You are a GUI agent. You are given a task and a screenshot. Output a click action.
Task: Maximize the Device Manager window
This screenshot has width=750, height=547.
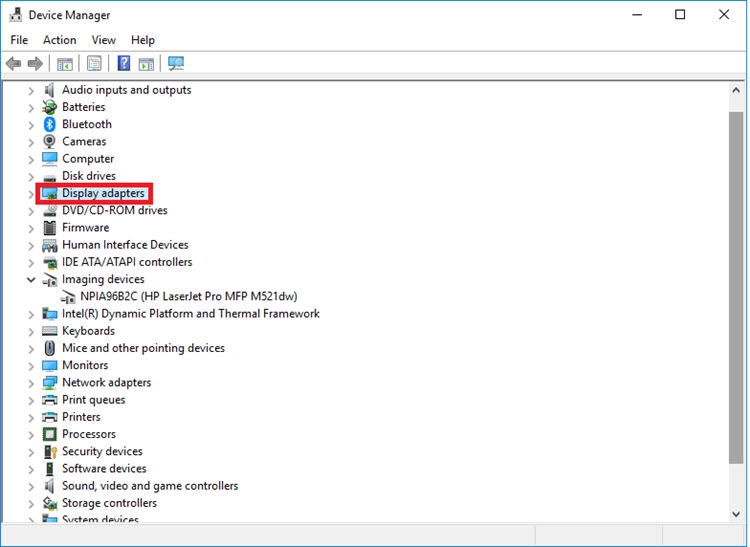pyautogui.click(x=680, y=15)
